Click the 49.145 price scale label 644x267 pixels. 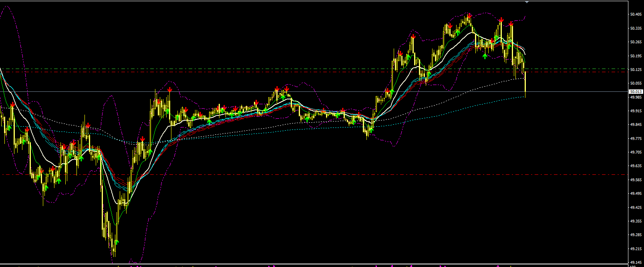click(x=635, y=263)
